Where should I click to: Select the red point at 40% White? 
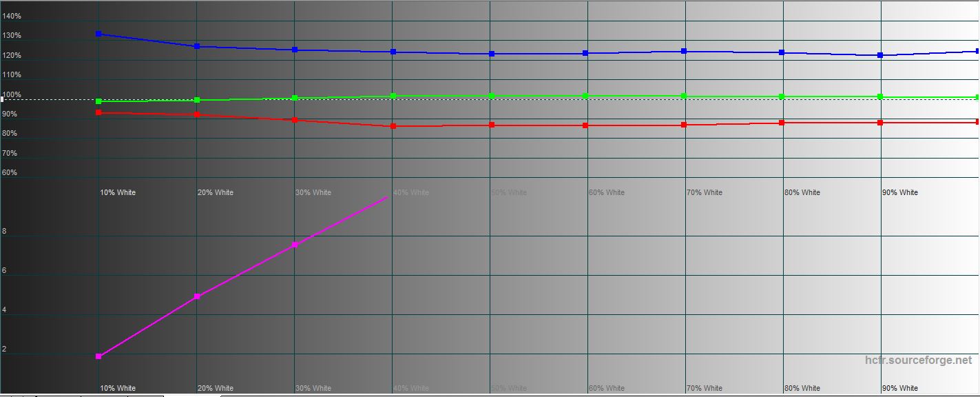[x=393, y=126]
